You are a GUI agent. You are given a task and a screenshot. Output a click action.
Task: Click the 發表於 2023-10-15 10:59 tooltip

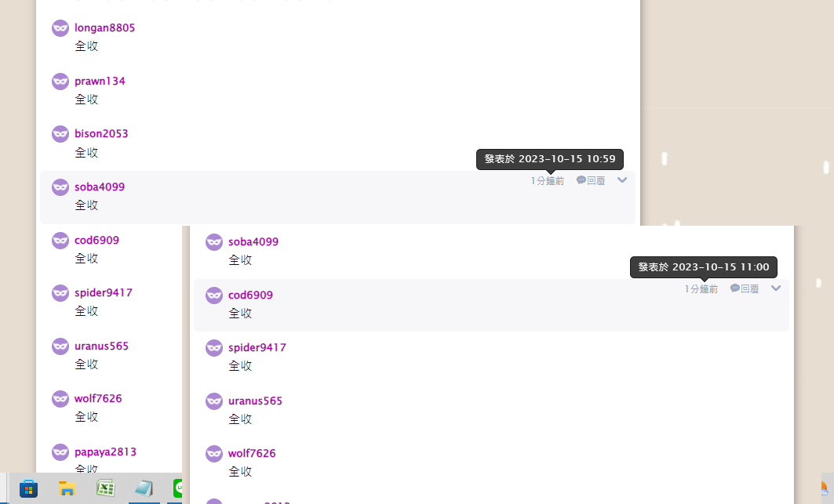[550, 159]
